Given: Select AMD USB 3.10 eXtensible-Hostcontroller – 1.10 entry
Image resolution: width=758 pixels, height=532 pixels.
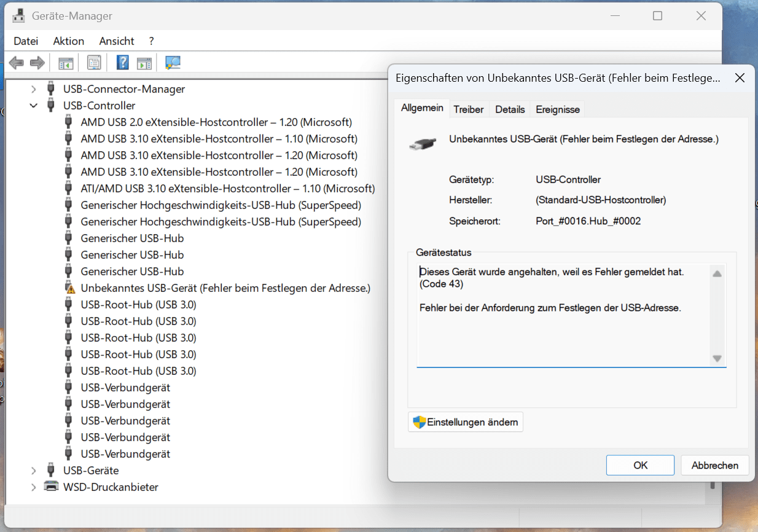Looking at the screenshot, I should 219,139.
